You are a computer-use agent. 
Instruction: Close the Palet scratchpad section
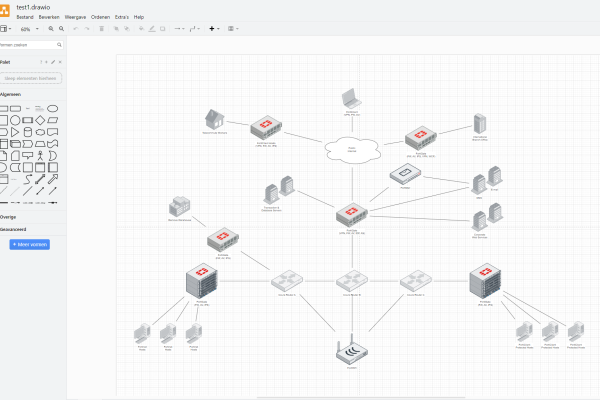pyautogui.click(x=60, y=62)
